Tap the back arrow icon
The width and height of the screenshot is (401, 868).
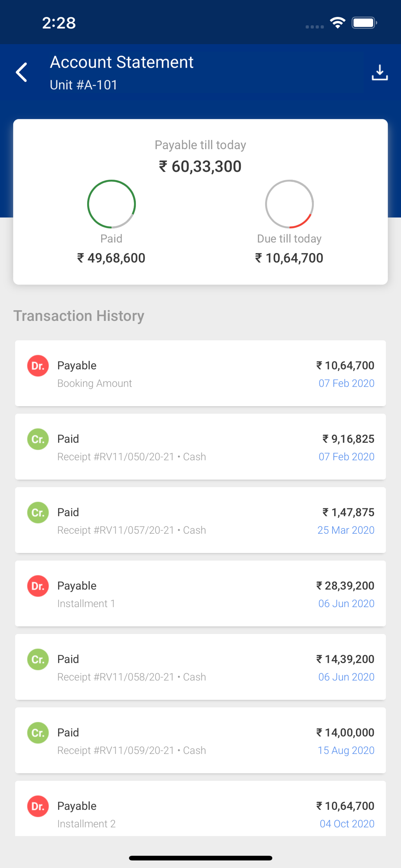22,72
